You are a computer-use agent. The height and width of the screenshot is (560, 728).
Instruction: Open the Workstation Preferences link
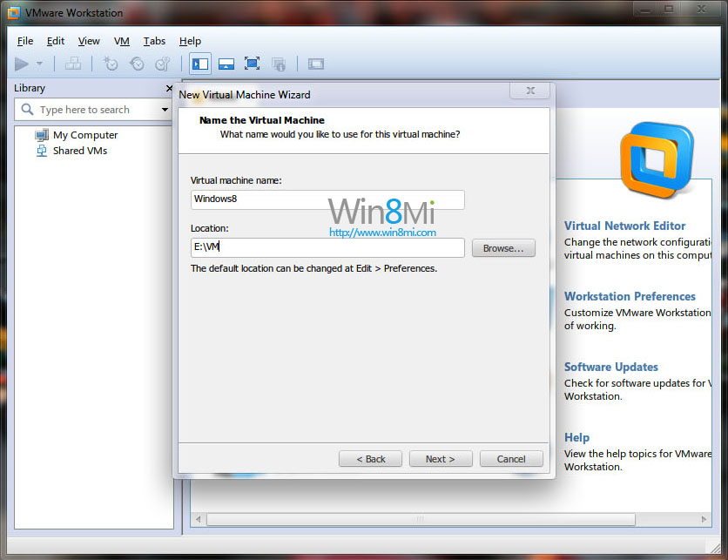coord(630,296)
